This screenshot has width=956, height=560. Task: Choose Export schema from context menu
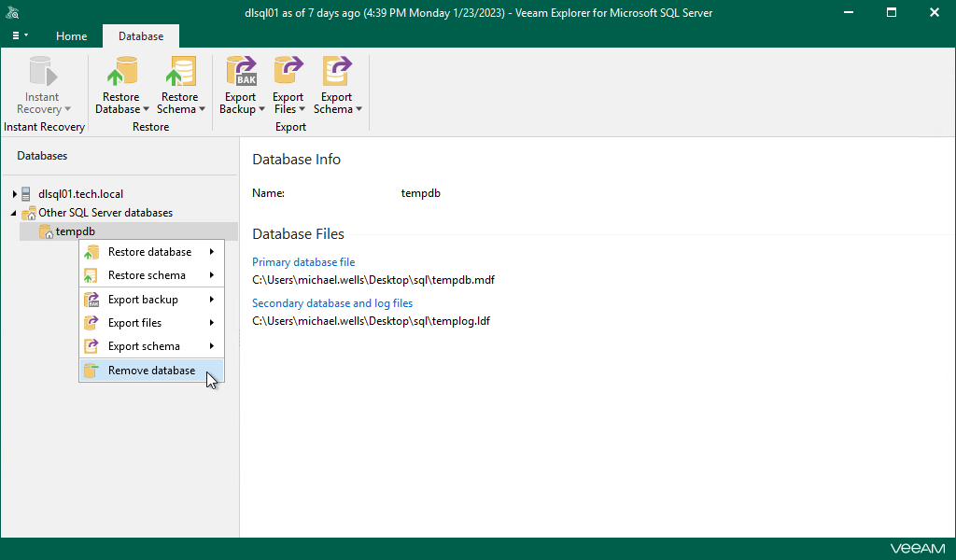point(152,346)
